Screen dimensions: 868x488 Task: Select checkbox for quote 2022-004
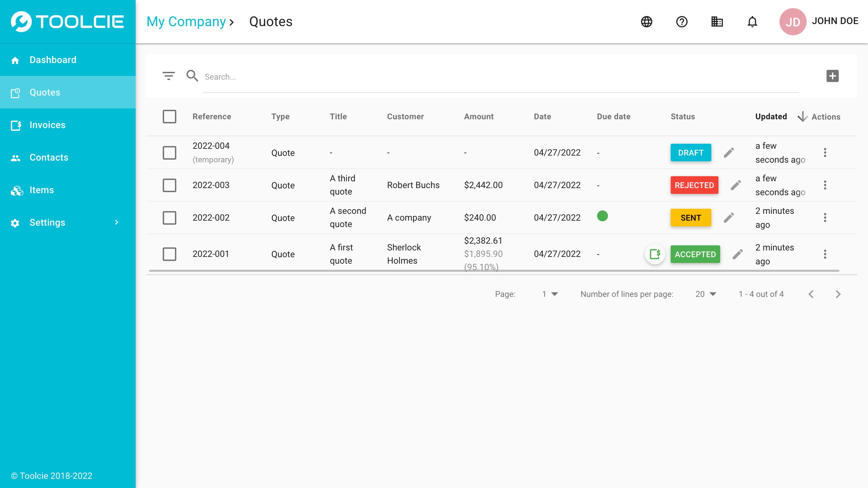pos(170,152)
